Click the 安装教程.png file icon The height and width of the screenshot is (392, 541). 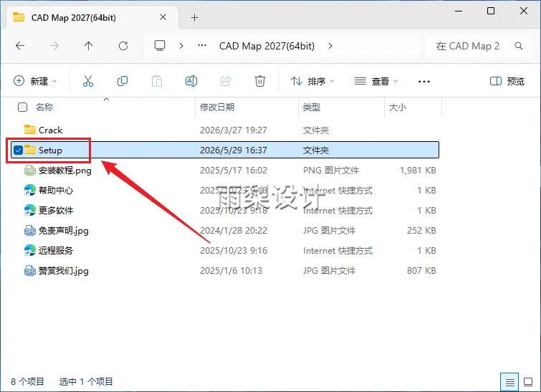pyautogui.click(x=30, y=170)
